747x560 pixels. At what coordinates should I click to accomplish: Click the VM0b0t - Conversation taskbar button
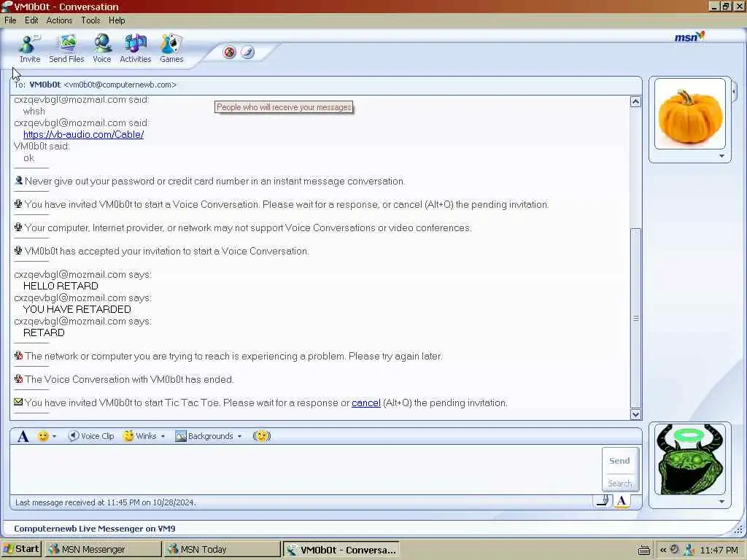pos(341,550)
